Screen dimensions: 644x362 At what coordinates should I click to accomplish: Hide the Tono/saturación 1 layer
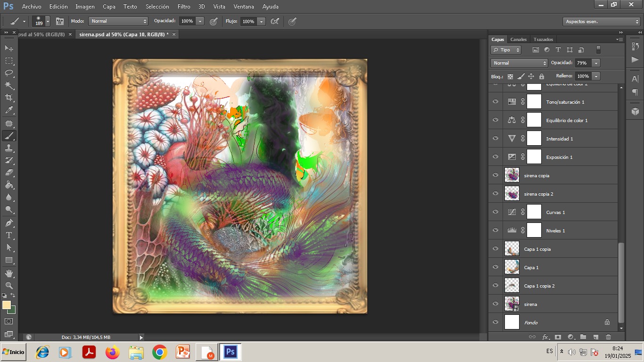pyautogui.click(x=495, y=102)
